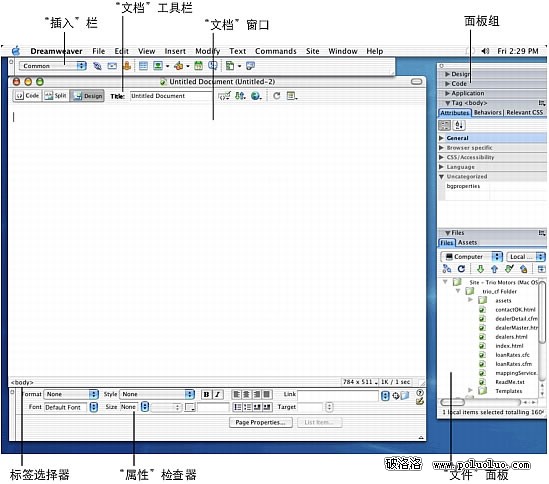Insert a hyperlink from the Insert bar
Viewport: 549px width, 484px height.
click(97, 66)
